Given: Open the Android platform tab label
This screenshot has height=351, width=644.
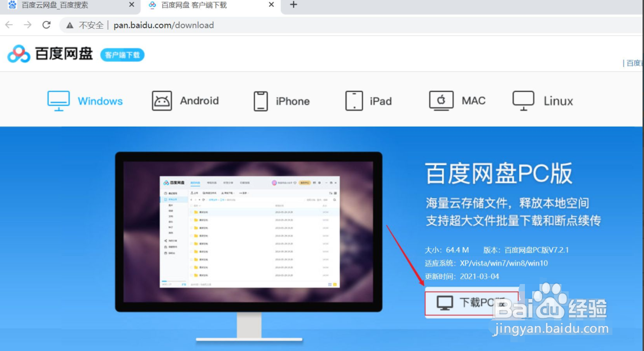Looking at the screenshot, I should click(199, 101).
